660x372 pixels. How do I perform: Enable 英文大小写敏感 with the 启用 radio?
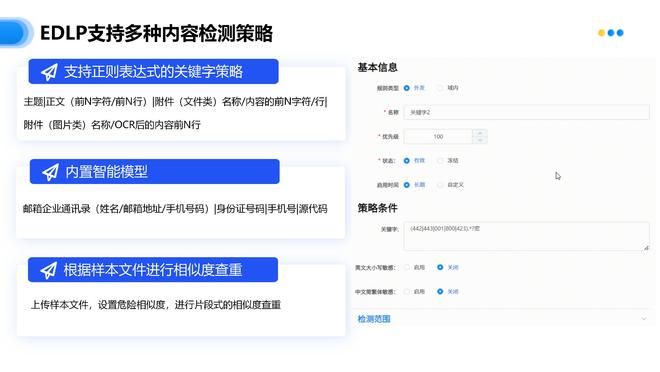tap(407, 267)
